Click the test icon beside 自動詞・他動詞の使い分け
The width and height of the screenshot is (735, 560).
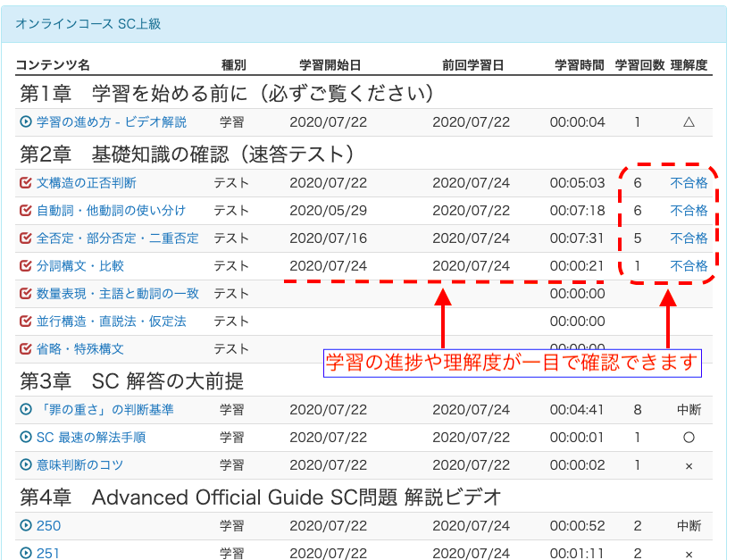click(26, 211)
